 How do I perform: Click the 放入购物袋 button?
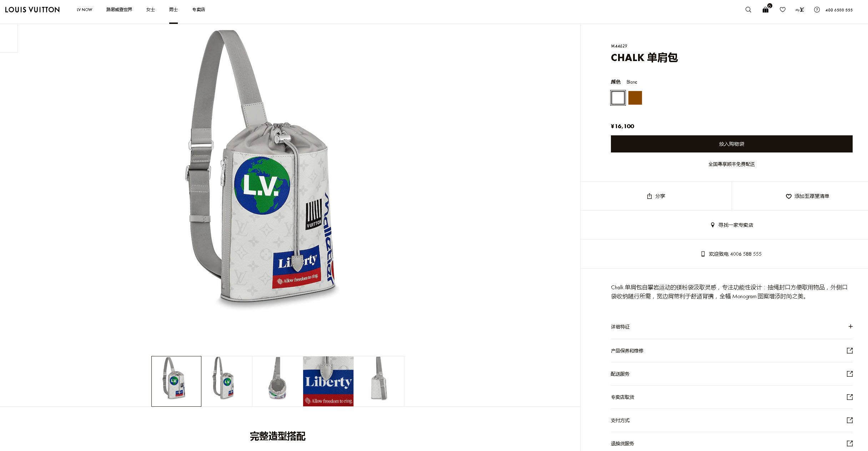click(x=731, y=144)
